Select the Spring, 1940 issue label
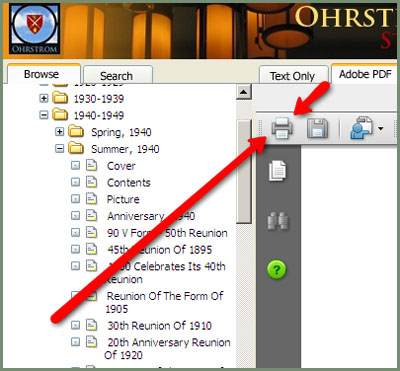Image resolution: width=400 pixels, height=371 pixels. (x=121, y=132)
